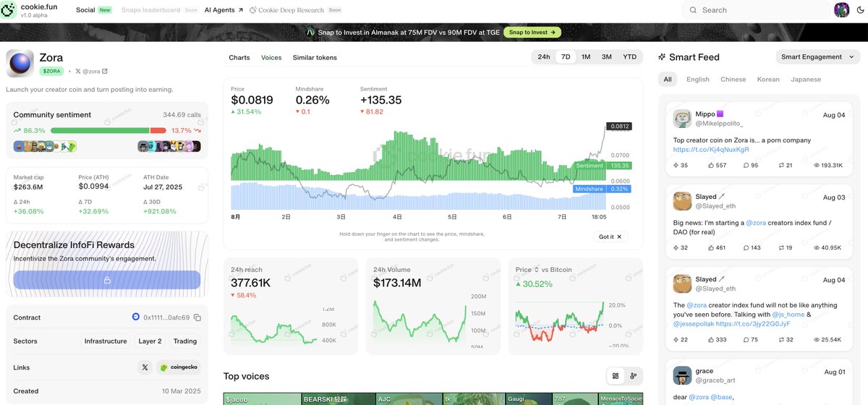Viewport: 868px width, 405px height.
Task: Click contract address 0x1111...0afc69
Action: (166, 317)
